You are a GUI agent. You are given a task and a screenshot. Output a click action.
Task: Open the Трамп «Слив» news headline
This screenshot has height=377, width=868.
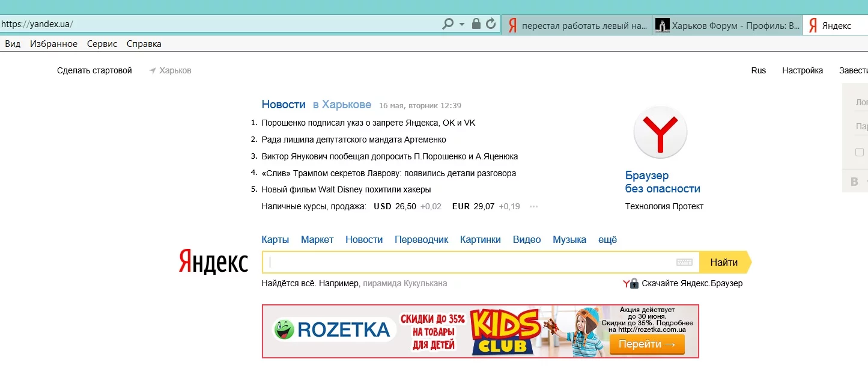pyautogui.click(x=389, y=173)
